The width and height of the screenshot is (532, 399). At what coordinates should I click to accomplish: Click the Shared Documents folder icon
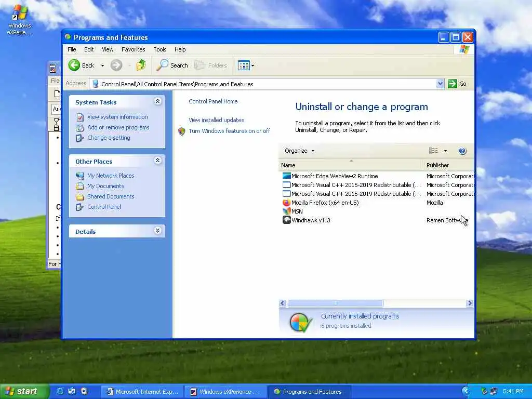[x=80, y=197]
